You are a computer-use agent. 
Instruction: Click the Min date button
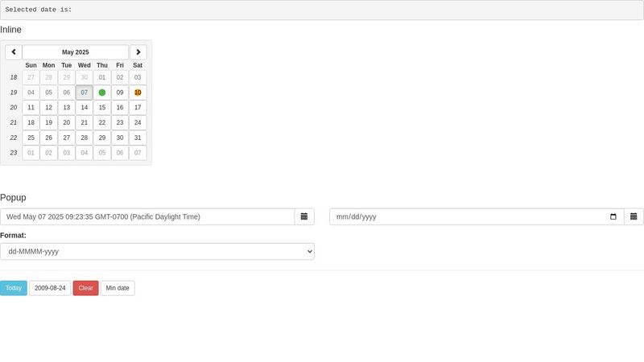point(118,288)
